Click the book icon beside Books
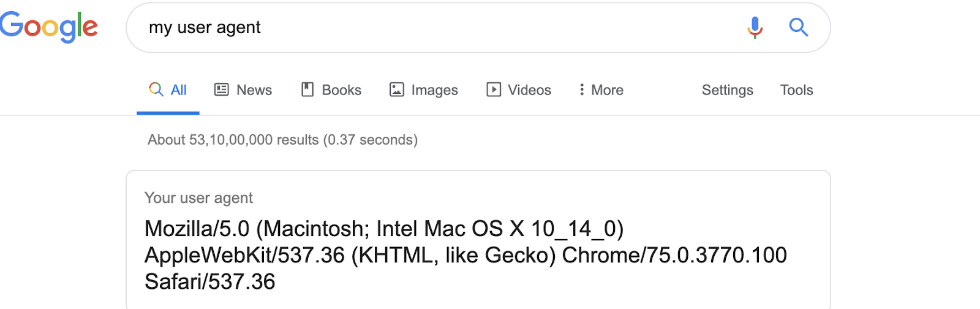Image resolution: width=980 pixels, height=309 pixels. 307,90
